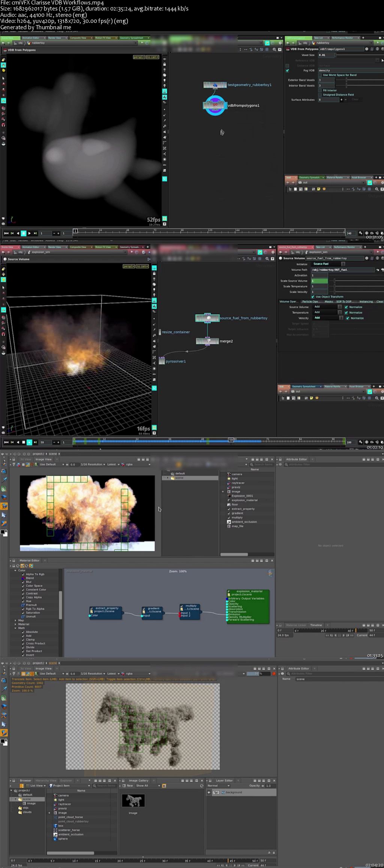This screenshot has height=868, width=384.
Task: Collapse the Color category in Material Editor
Action: tap(15, 570)
